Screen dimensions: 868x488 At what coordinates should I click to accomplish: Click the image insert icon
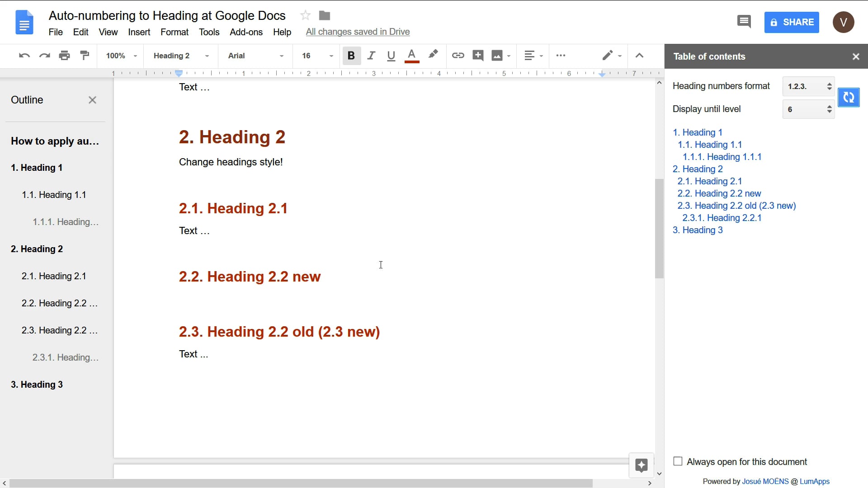point(497,56)
